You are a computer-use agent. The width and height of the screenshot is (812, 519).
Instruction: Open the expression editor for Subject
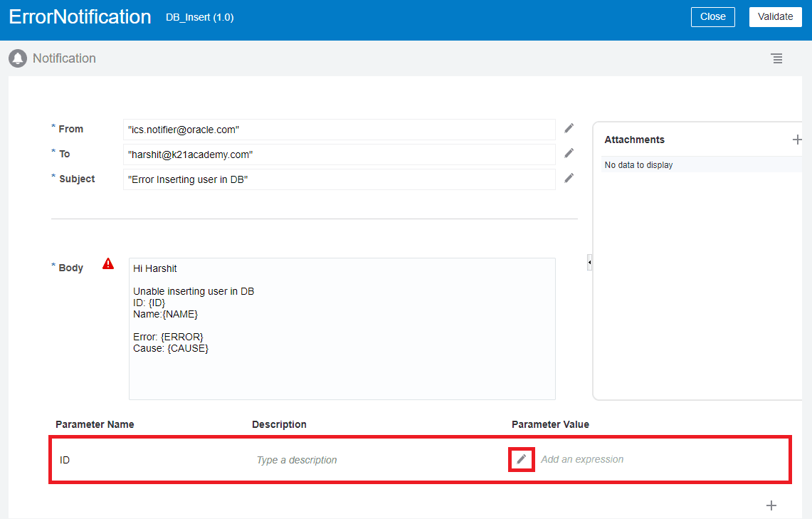point(569,178)
